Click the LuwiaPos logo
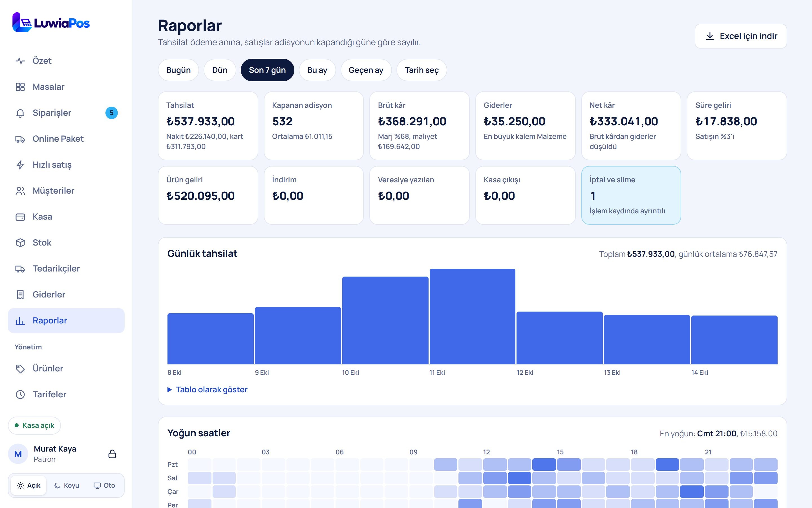The width and height of the screenshot is (812, 508). point(51,23)
